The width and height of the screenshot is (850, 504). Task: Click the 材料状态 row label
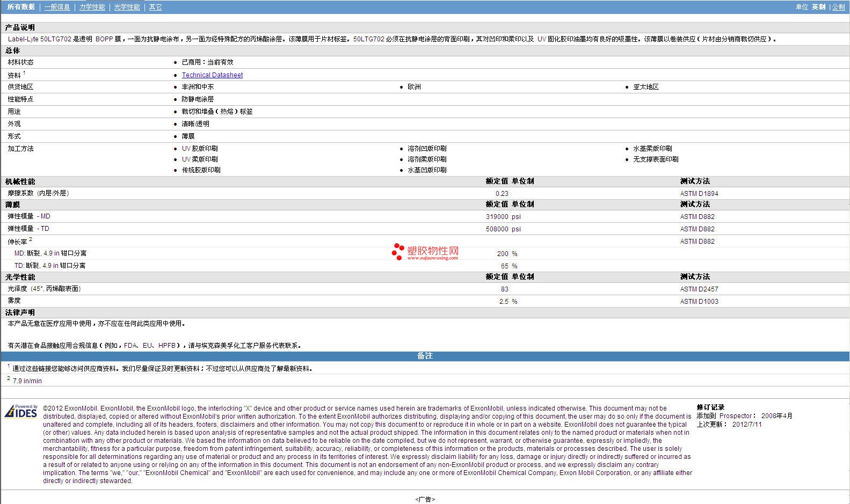tap(20, 62)
